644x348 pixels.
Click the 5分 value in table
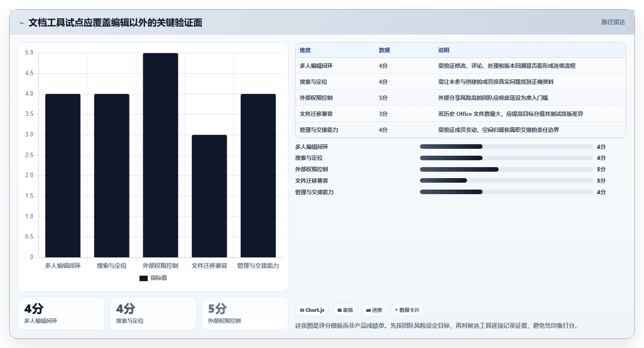(383, 98)
